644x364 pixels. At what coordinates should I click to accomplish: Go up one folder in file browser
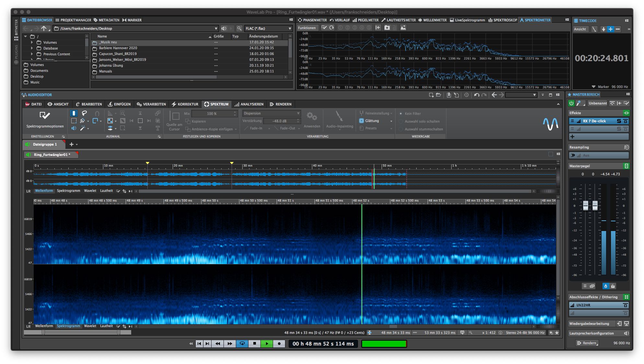click(x=44, y=28)
